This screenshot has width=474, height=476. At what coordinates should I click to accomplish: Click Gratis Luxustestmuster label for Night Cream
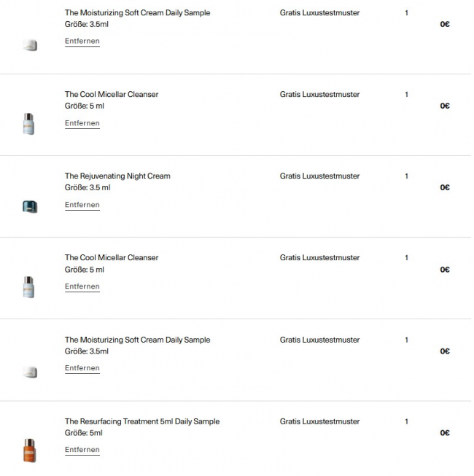(x=319, y=176)
